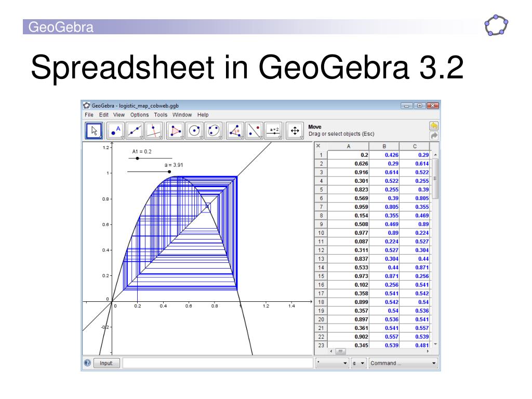The height and width of the screenshot is (399, 532).
Task: Click the spreadsheet horizontal scrollbar thumb
Action: coord(340,351)
